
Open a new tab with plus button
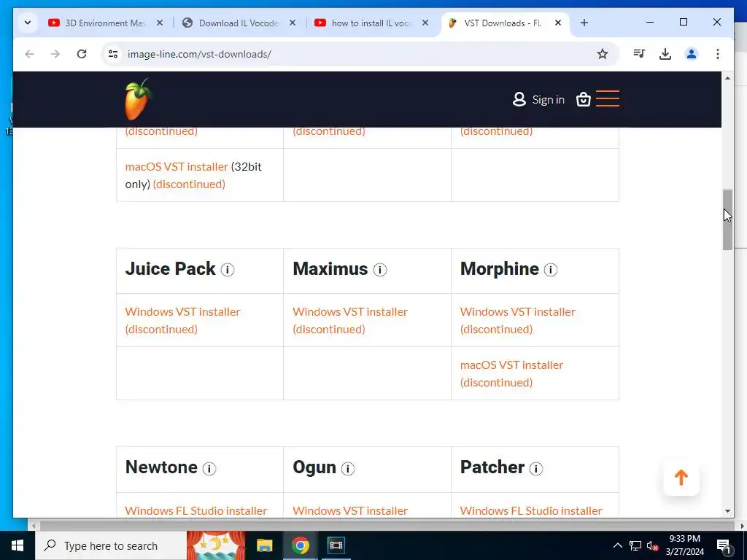(584, 23)
